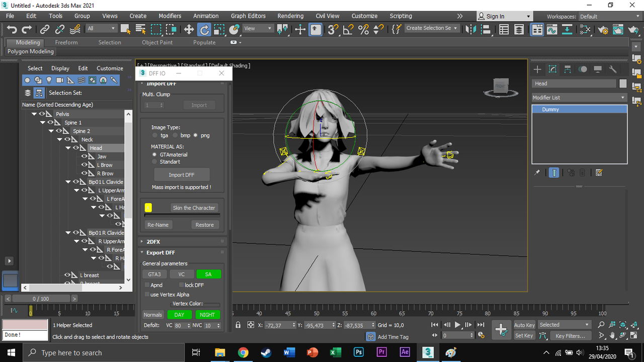The width and height of the screenshot is (644, 362).
Task: Open the selection filter All dropdown
Action: click(x=101, y=29)
